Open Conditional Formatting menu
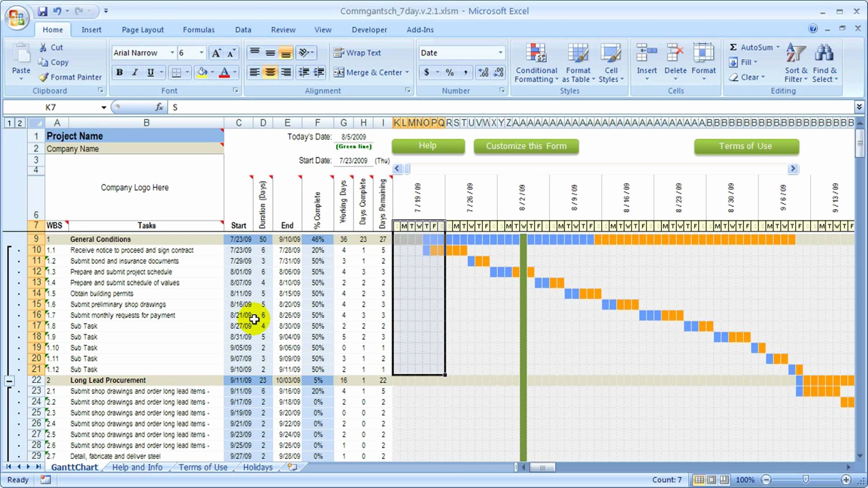The image size is (868, 488). (536, 63)
